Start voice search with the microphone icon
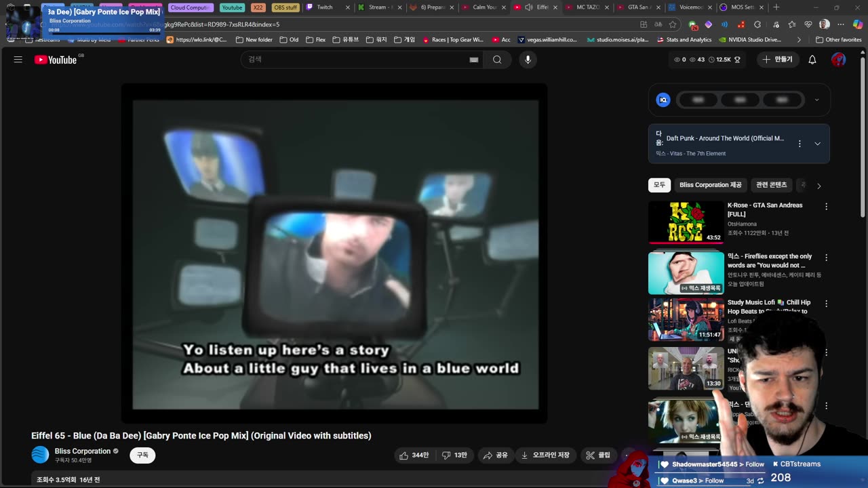 528,60
